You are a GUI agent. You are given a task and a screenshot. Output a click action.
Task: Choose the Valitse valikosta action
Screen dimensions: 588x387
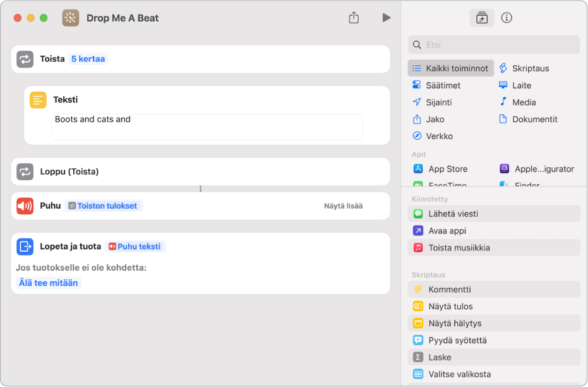(x=494, y=374)
